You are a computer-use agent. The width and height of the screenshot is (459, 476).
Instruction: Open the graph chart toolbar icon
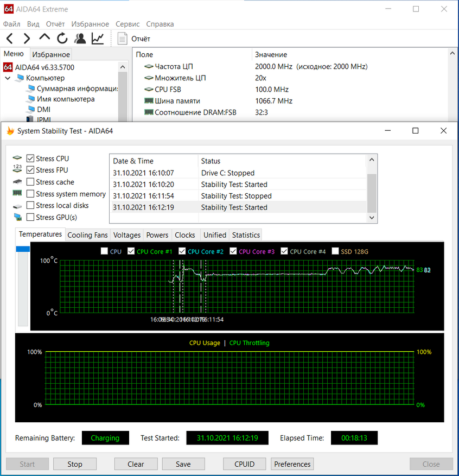(x=98, y=39)
